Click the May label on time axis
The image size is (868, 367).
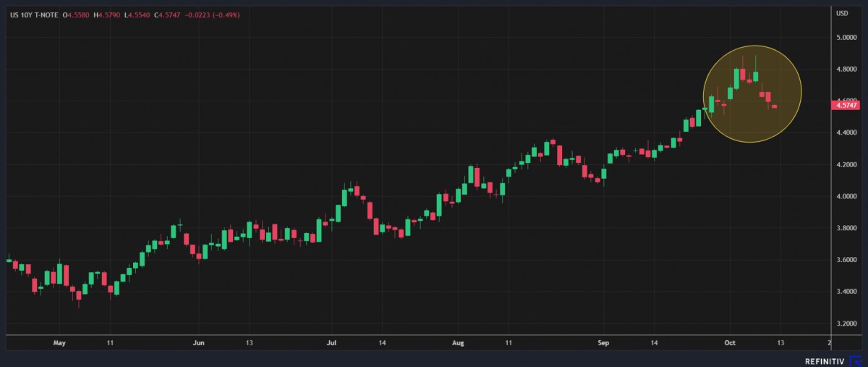pyautogui.click(x=60, y=342)
